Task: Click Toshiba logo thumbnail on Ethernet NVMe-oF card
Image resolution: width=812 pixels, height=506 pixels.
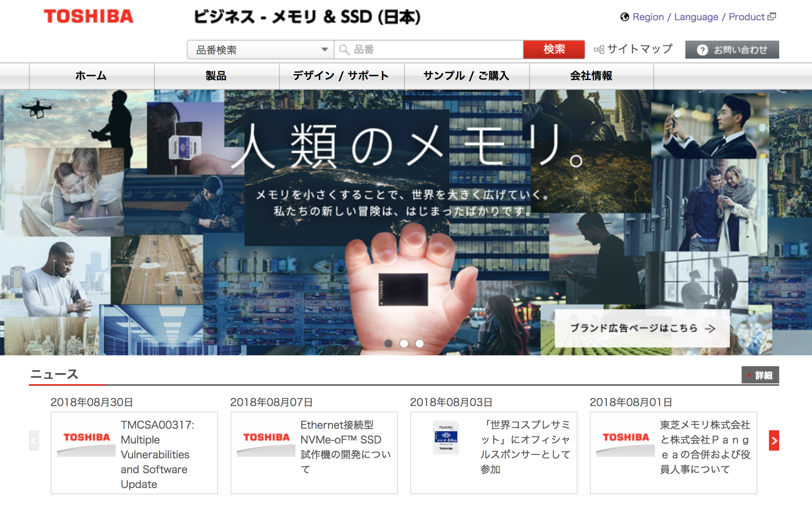Action: [x=266, y=438]
